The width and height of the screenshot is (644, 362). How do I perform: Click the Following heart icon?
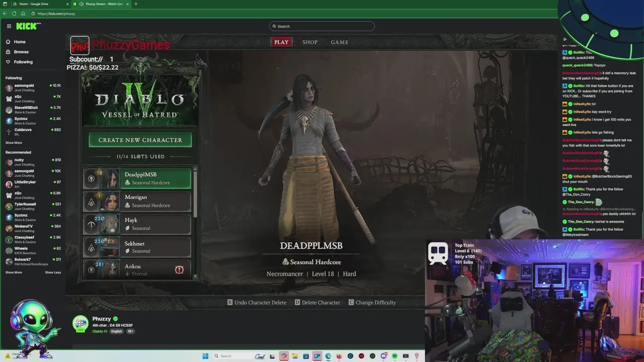pyautogui.click(x=8, y=62)
